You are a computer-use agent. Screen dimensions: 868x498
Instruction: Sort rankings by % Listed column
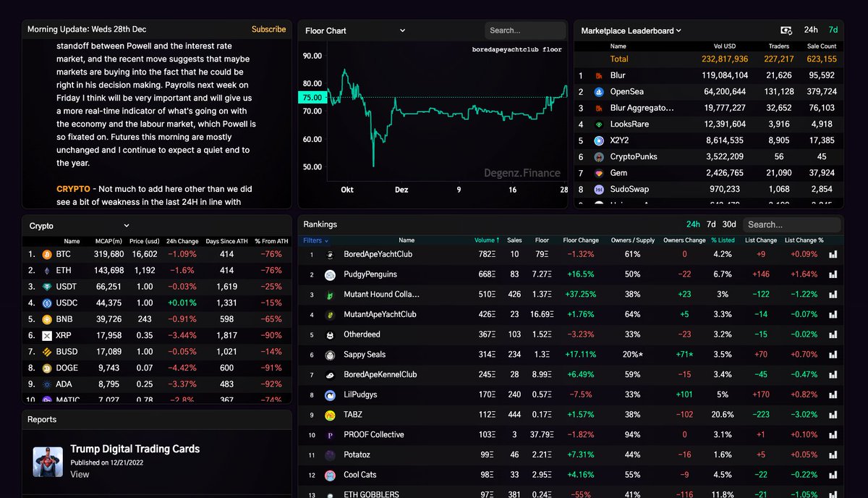point(723,240)
